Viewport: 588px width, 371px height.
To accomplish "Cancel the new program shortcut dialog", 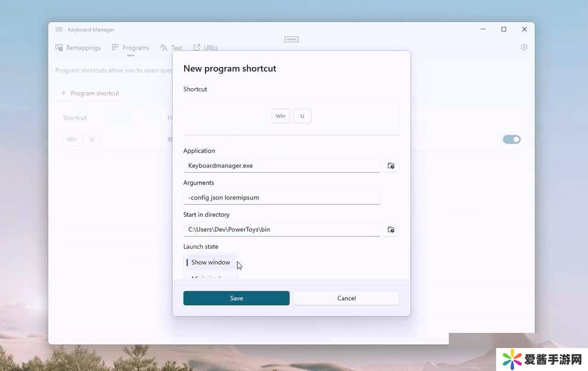I will [346, 298].
